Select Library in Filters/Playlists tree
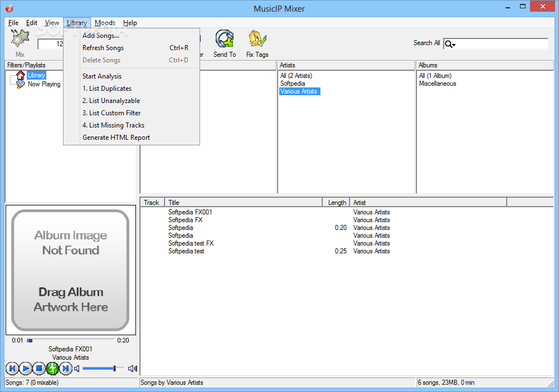 click(36, 75)
